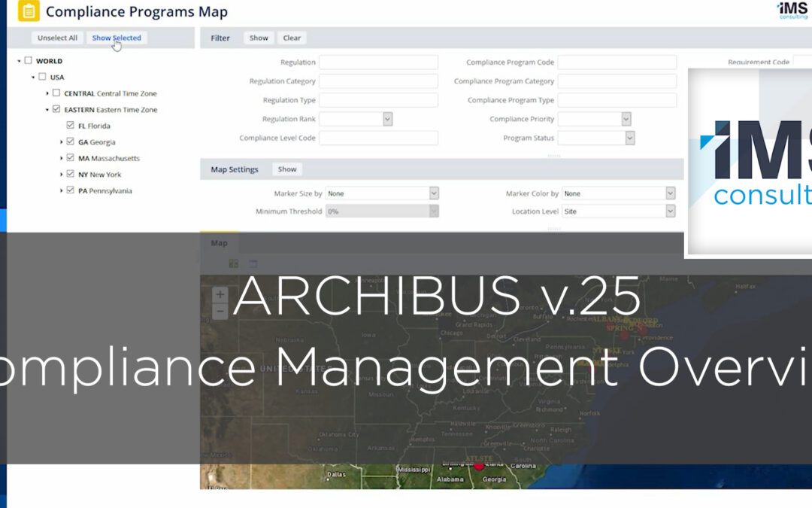The height and width of the screenshot is (508, 812).
Task: Zoom out on the map with minus button
Action: pyautogui.click(x=220, y=311)
